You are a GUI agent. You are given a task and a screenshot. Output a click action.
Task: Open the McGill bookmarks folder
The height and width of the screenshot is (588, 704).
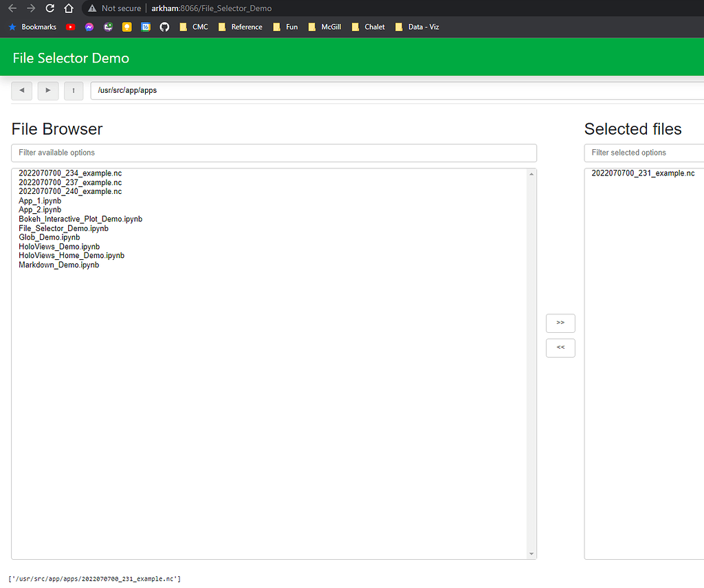[x=324, y=27]
